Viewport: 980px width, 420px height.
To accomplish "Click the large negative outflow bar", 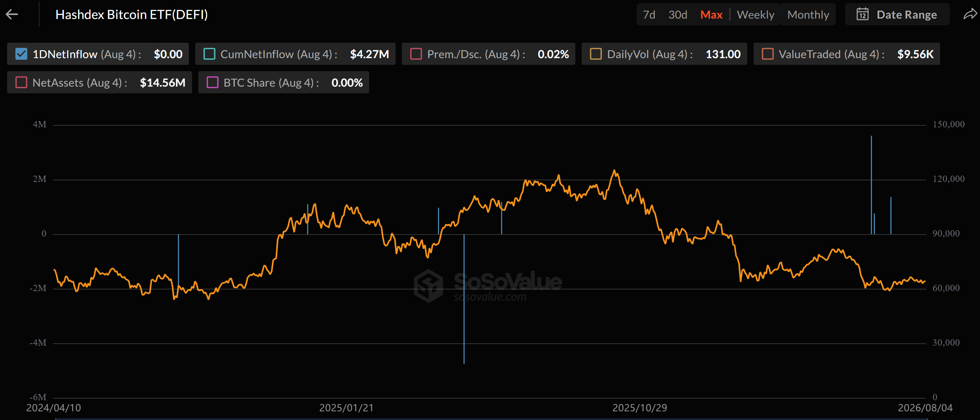I will tap(464, 299).
